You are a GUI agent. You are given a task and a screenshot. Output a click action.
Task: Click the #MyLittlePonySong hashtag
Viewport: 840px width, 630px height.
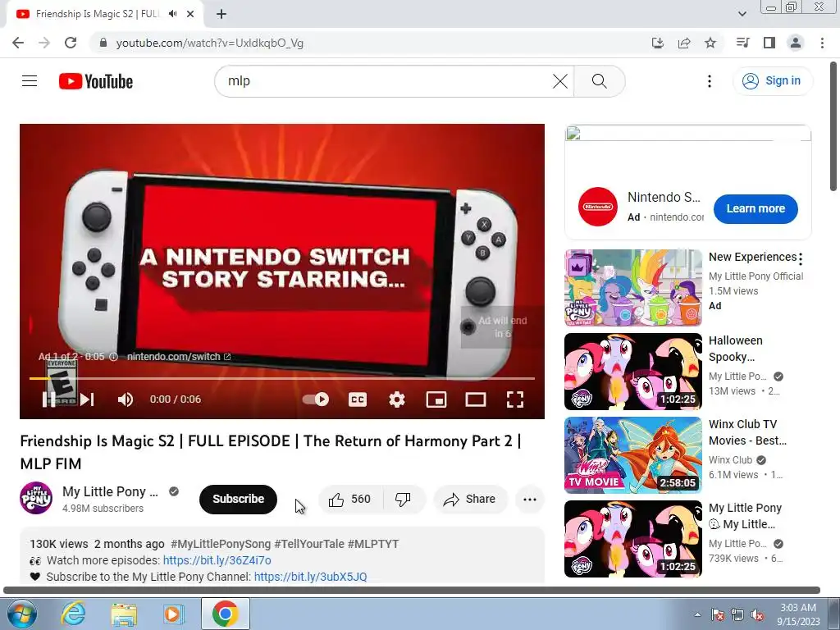(x=221, y=544)
